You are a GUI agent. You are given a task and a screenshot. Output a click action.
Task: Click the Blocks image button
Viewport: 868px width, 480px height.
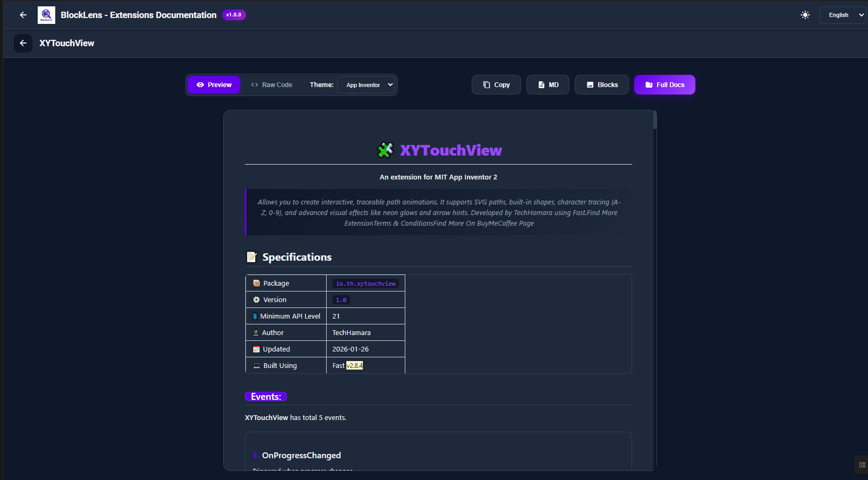coord(602,85)
